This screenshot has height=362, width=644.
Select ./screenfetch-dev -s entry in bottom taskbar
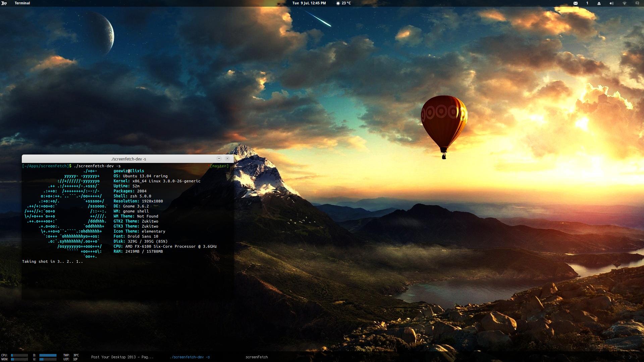coord(190,357)
